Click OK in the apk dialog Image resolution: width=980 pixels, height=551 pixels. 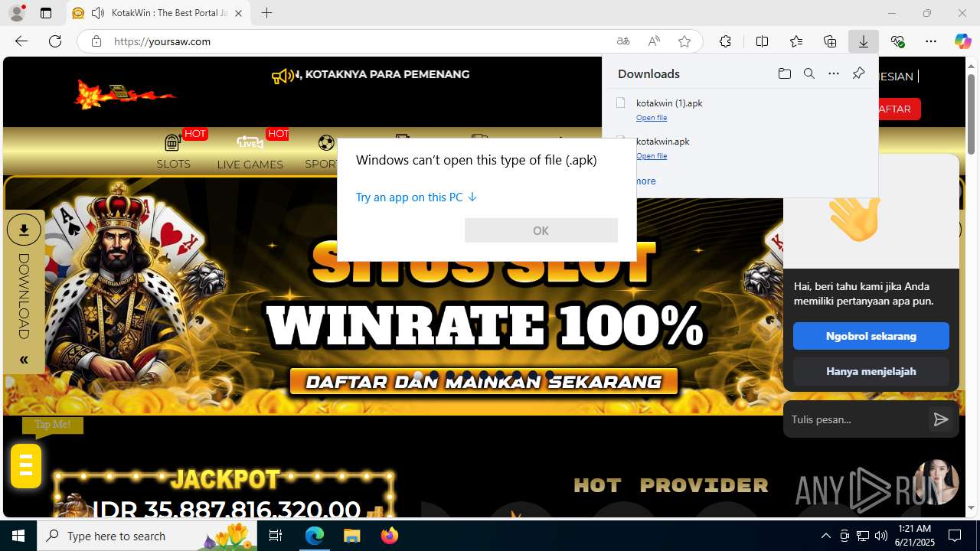[541, 230]
